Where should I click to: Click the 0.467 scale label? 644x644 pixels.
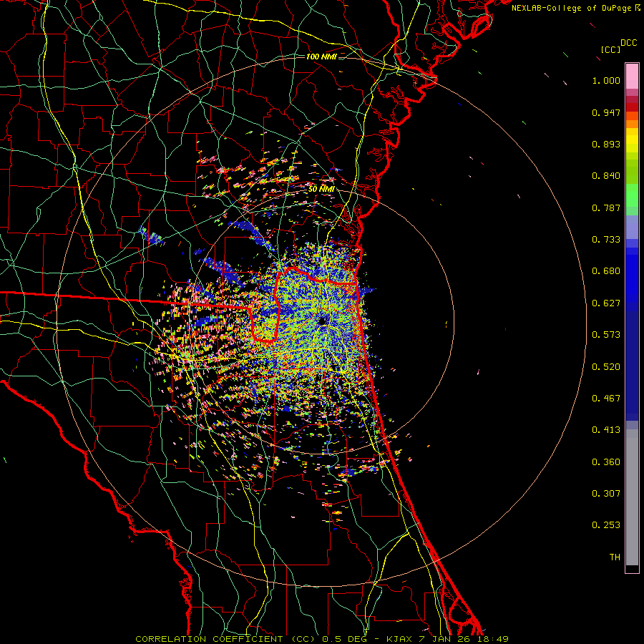(x=606, y=399)
